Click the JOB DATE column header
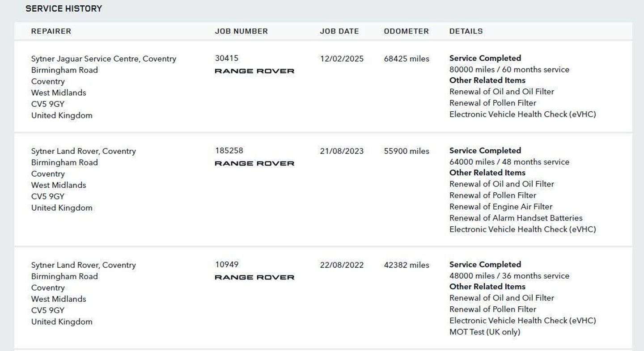The image size is (644, 351). [x=339, y=31]
